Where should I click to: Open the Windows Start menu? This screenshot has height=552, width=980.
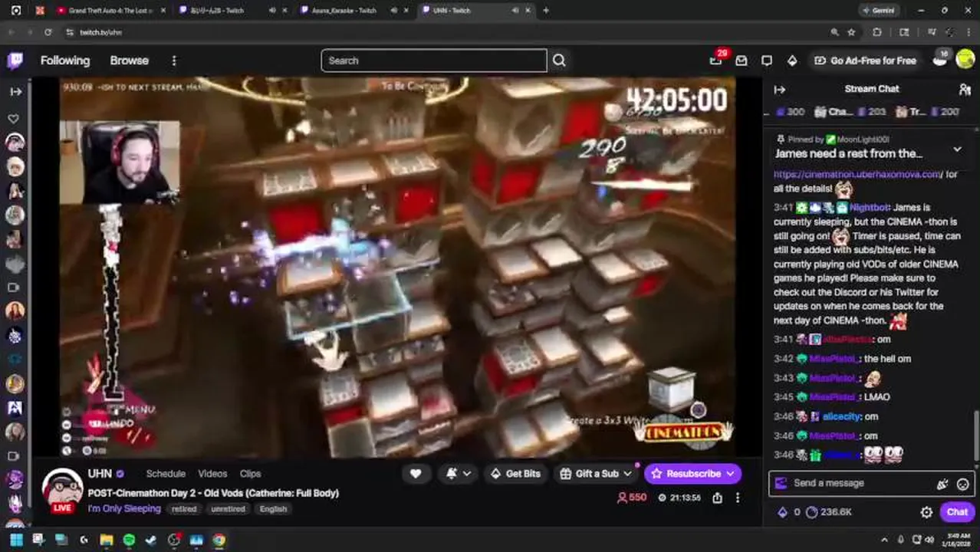point(16,540)
